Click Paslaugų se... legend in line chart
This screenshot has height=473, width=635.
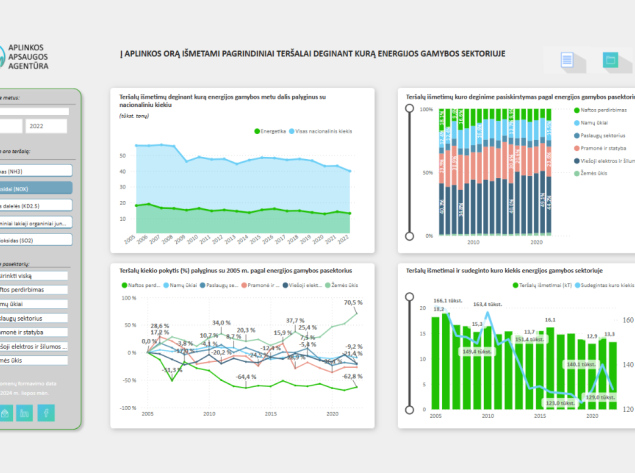pyautogui.click(x=219, y=285)
